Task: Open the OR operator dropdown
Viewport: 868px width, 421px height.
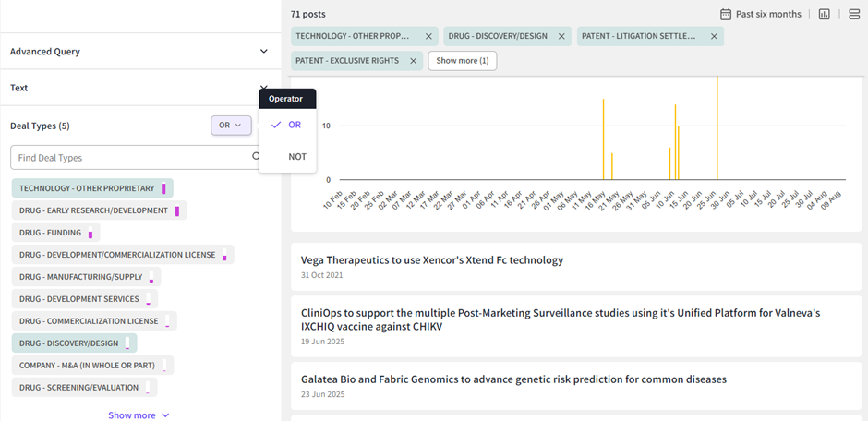Action: coord(230,125)
